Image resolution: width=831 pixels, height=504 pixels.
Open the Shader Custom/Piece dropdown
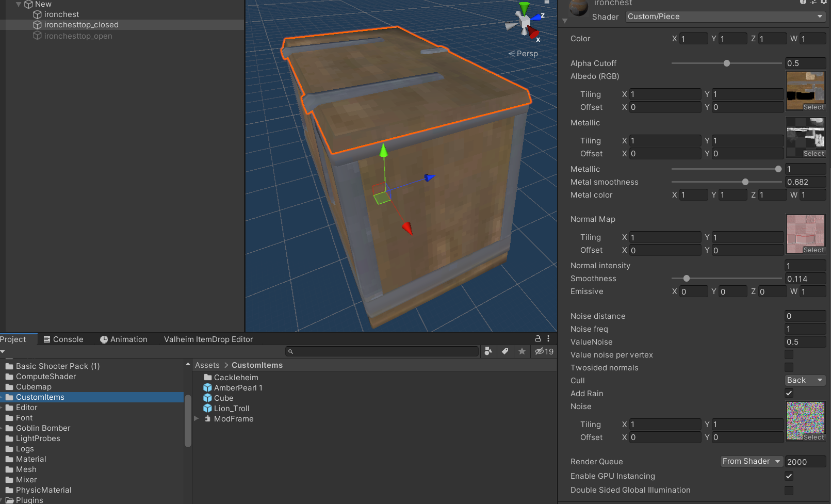724,17
